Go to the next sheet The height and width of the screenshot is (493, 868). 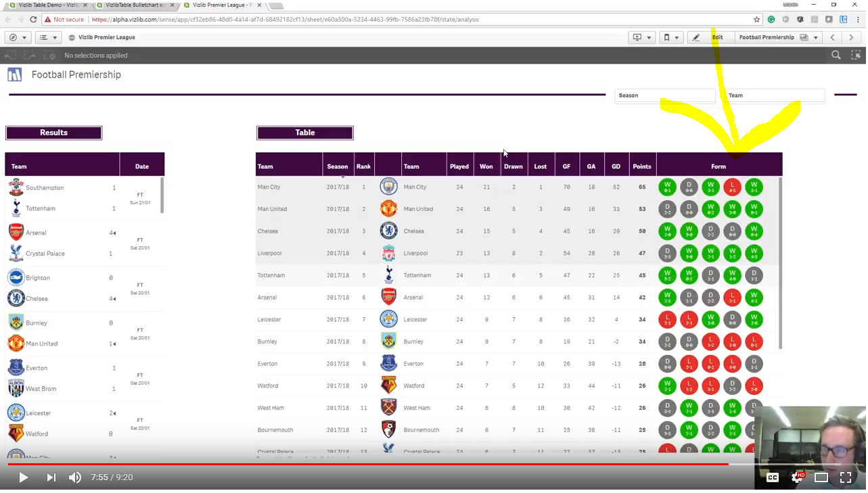tap(851, 37)
